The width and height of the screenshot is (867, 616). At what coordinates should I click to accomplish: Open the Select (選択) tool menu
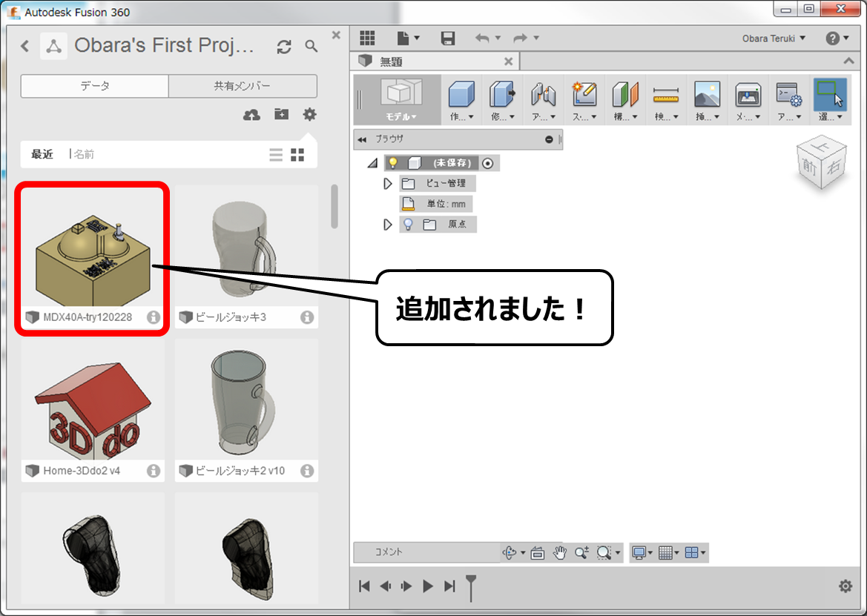830,100
